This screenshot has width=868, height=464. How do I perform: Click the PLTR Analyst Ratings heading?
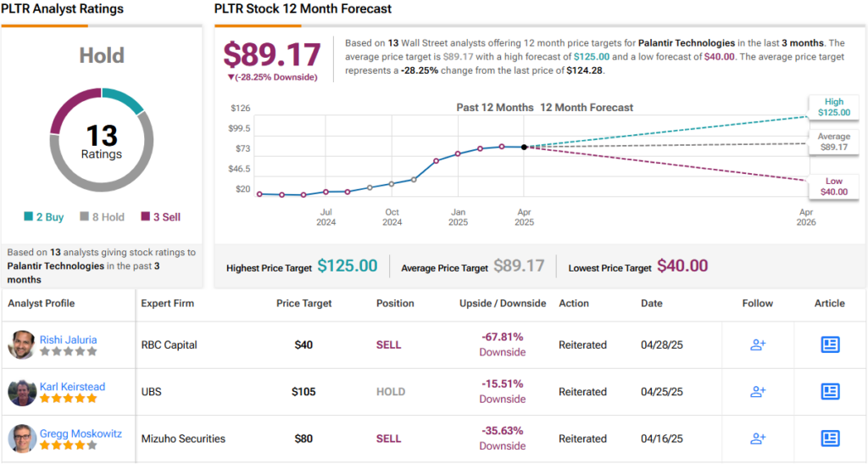click(62, 8)
